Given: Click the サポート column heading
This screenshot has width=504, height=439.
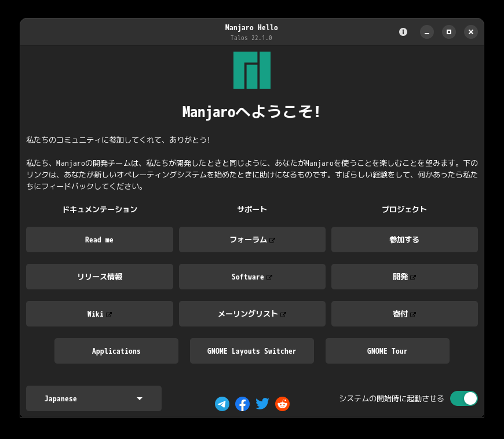Looking at the screenshot, I should (x=252, y=209).
